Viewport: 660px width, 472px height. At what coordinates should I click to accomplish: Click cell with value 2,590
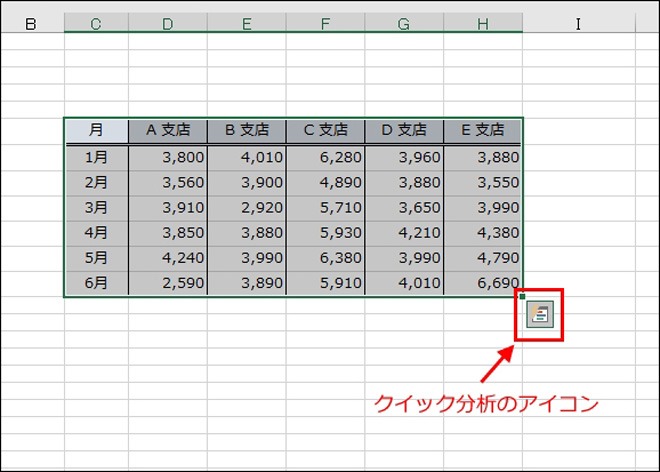168,284
